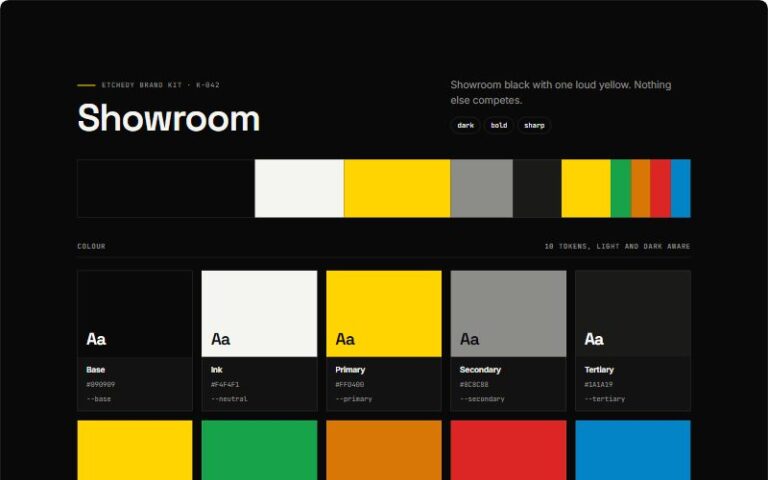
Task: Click the 'Secondary' token name
Action: point(480,370)
